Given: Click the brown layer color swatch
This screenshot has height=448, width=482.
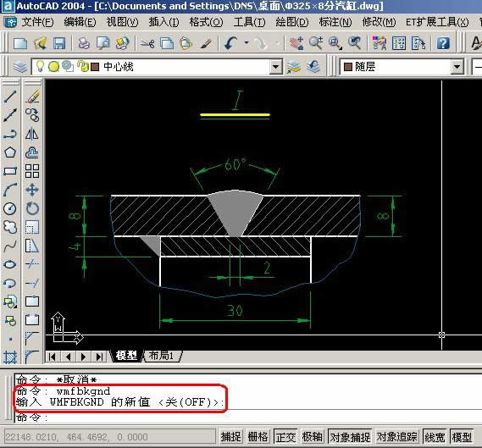Looking at the screenshot, I should (95, 67).
